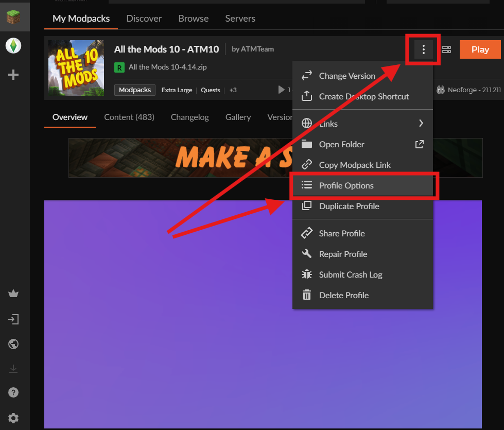This screenshot has width=504, height=430.
Task: Click the Minecraft grass block icon
Action: tap(13, 18)
